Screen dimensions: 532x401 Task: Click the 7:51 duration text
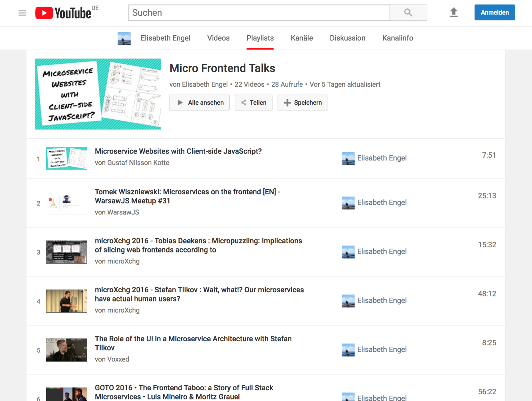click(489, 155)
